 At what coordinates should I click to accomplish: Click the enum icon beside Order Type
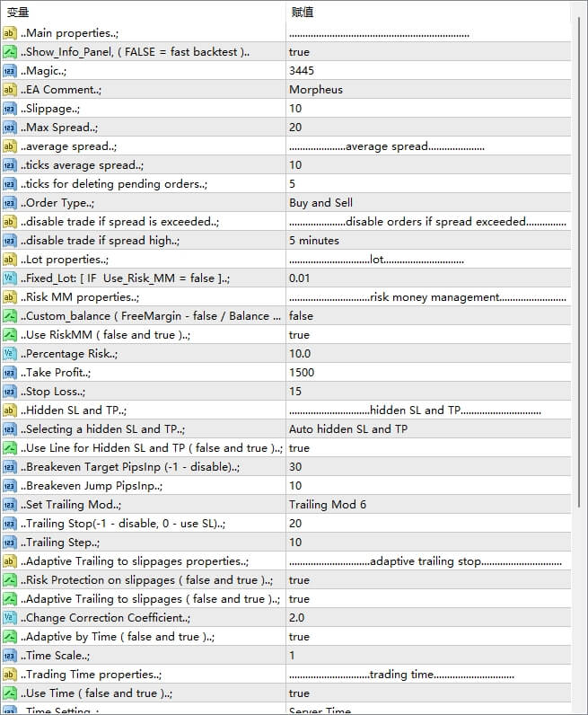coord(10,203)
